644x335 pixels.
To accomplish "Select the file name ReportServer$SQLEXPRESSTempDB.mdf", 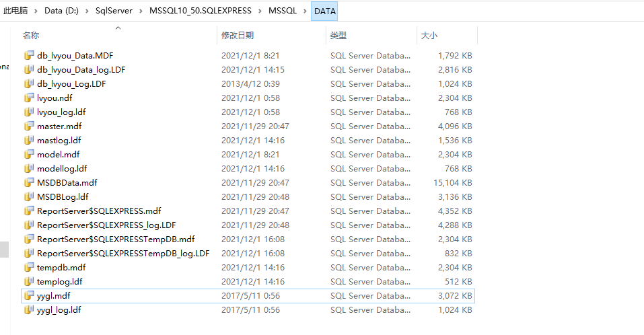I will (x=116, y=239).
